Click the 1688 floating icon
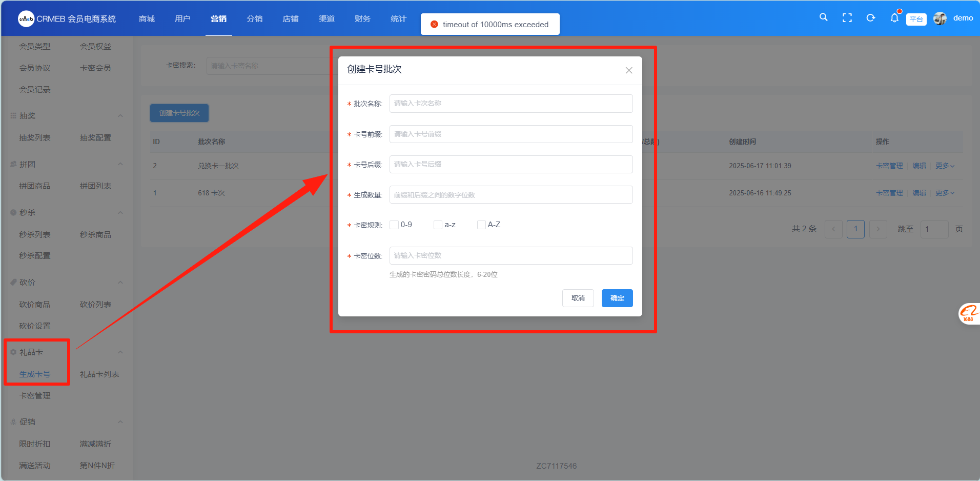Image resolution: width=980 pixels, height=481 pixels. 969,313
